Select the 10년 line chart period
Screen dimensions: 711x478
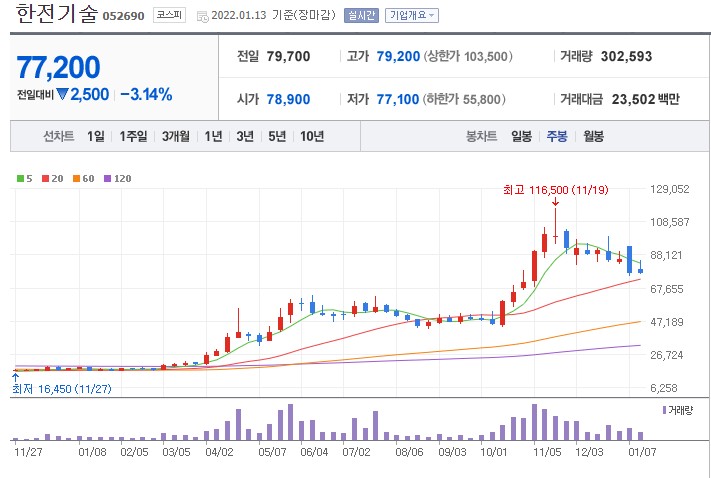(x=312, y=136)
